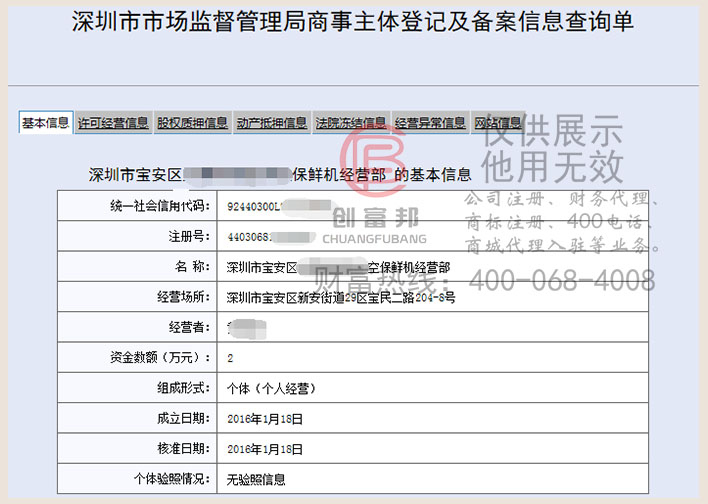Select 核准日期 value 2016年1月18日
The image size is (708, 504).
(x=265, y=449)
